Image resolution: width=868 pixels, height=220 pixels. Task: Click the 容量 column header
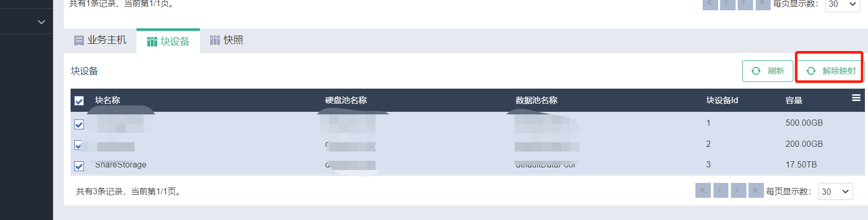coord(794,100)
